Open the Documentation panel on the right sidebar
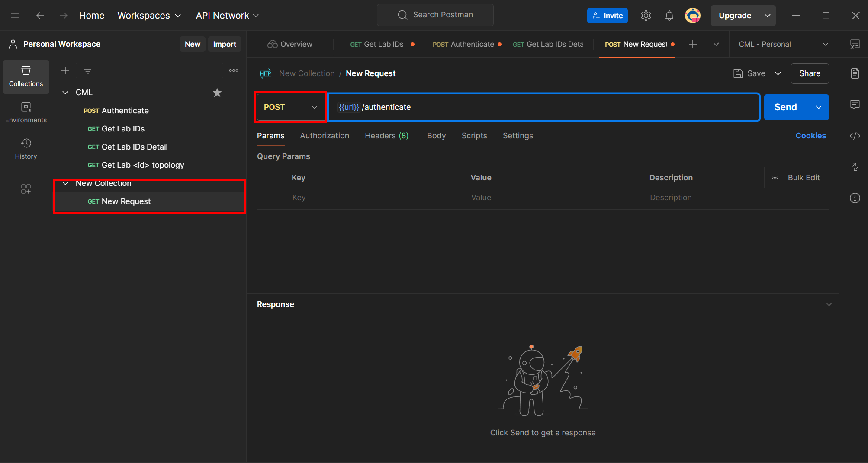This screenshot has height=463, width=868. (x=855, y=73)
